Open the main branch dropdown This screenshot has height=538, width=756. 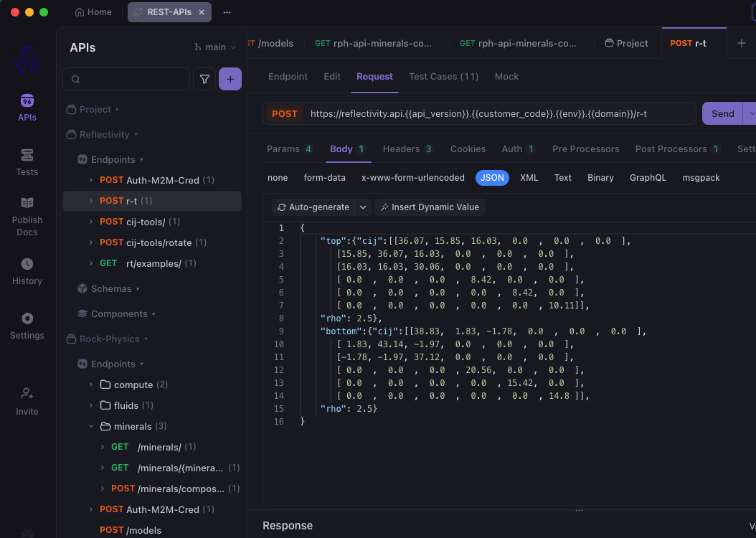click(x=215, y=47)
